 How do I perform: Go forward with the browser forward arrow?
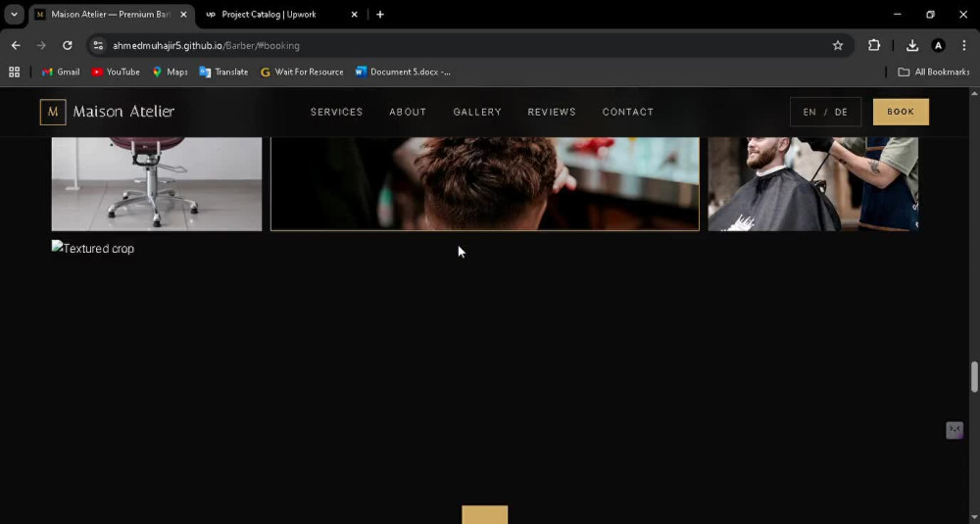41,46
